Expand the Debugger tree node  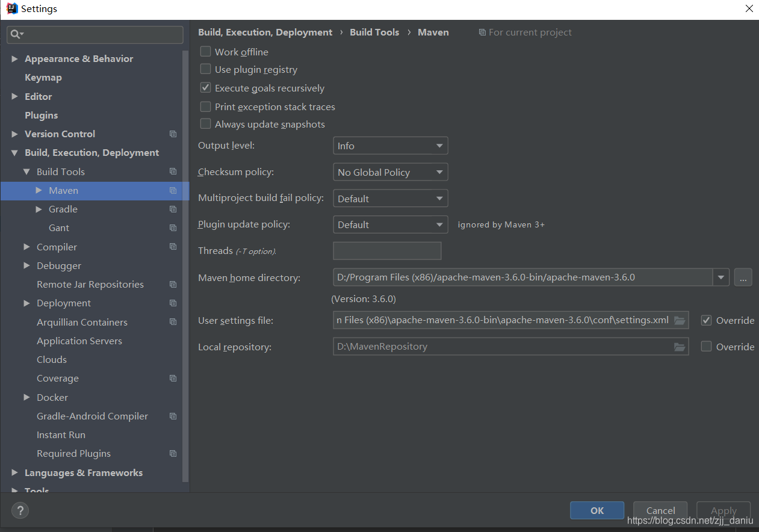[26, 265]
